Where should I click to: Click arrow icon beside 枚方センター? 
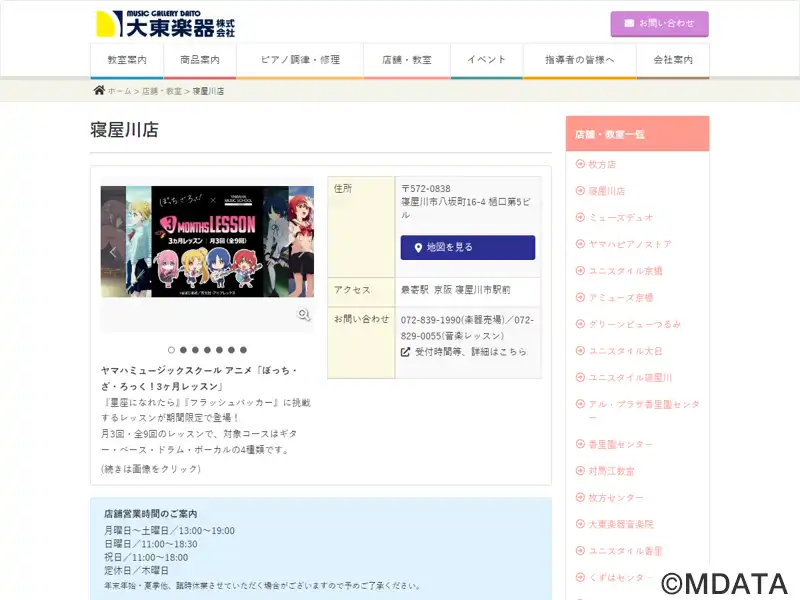click(580, 497)
